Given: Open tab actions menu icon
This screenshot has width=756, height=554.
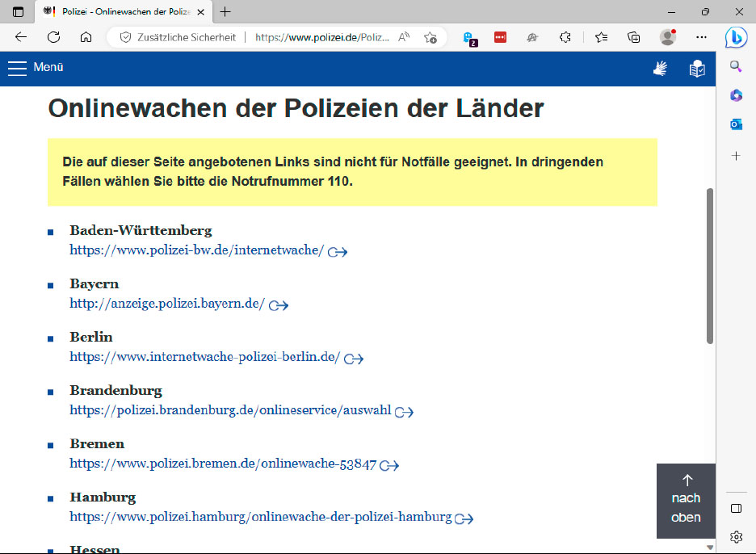Looking at the screenshot, I should coord(18,11).
